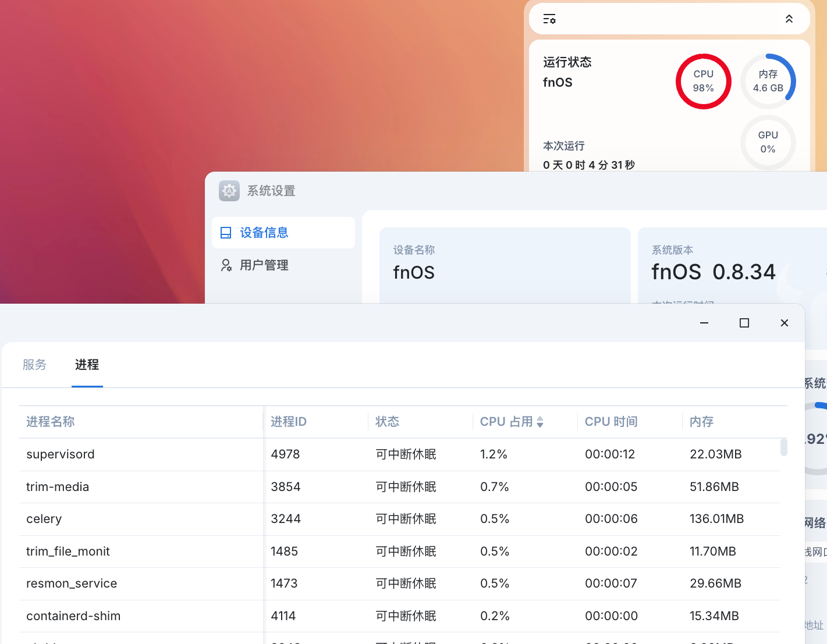Select the resmon_service process name
Screen dimensions: 827x644
72,583
